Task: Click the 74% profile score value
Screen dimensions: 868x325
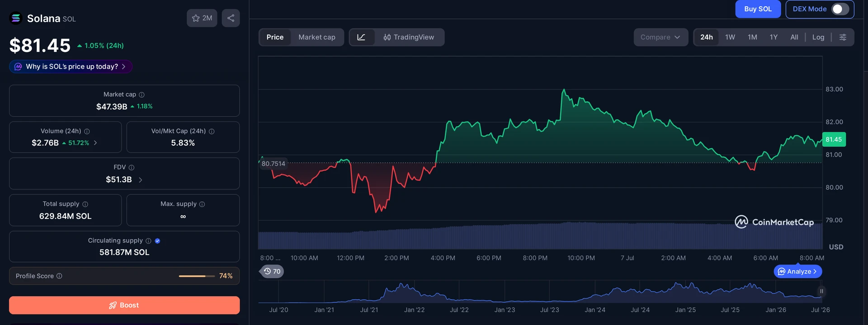Action: click(x=226, y=276)
